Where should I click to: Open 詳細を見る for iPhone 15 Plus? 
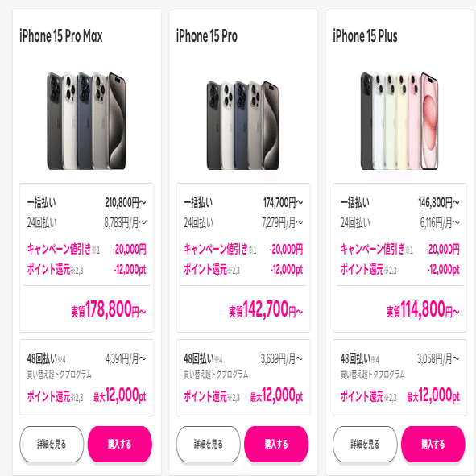pos(365,444)
